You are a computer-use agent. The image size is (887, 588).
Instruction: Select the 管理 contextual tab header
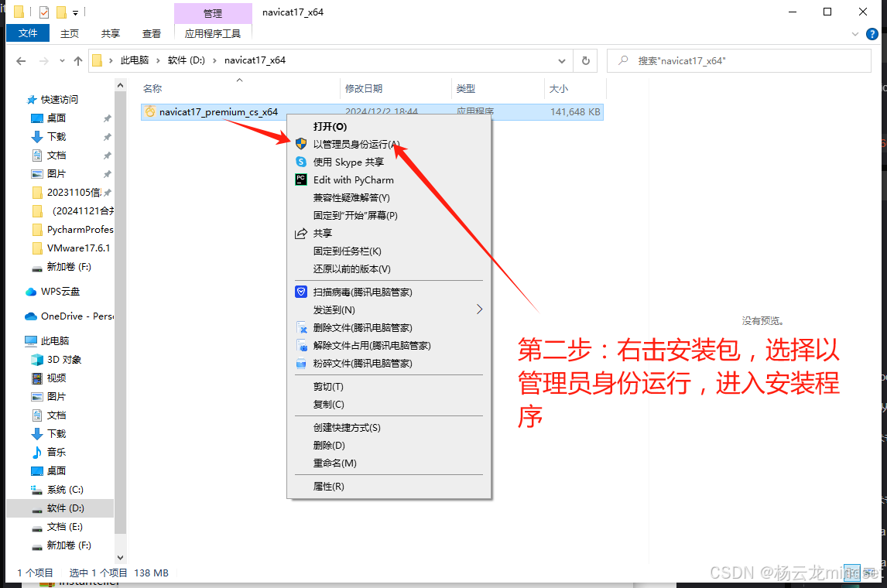tap(213, 13)
